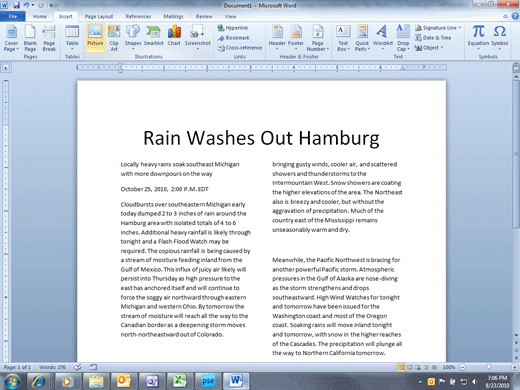Insert a Picture from the ribbon
This screenshot has height=390, width=520.
[95, 37]
